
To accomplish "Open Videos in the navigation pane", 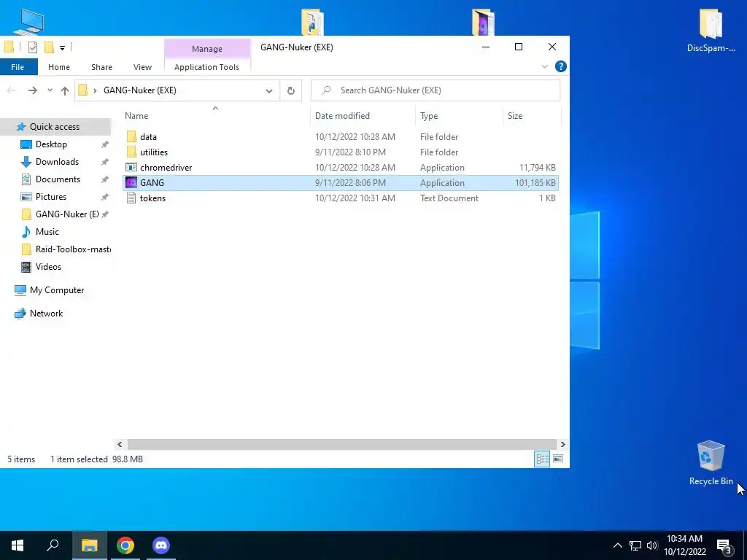I will 49,267.
